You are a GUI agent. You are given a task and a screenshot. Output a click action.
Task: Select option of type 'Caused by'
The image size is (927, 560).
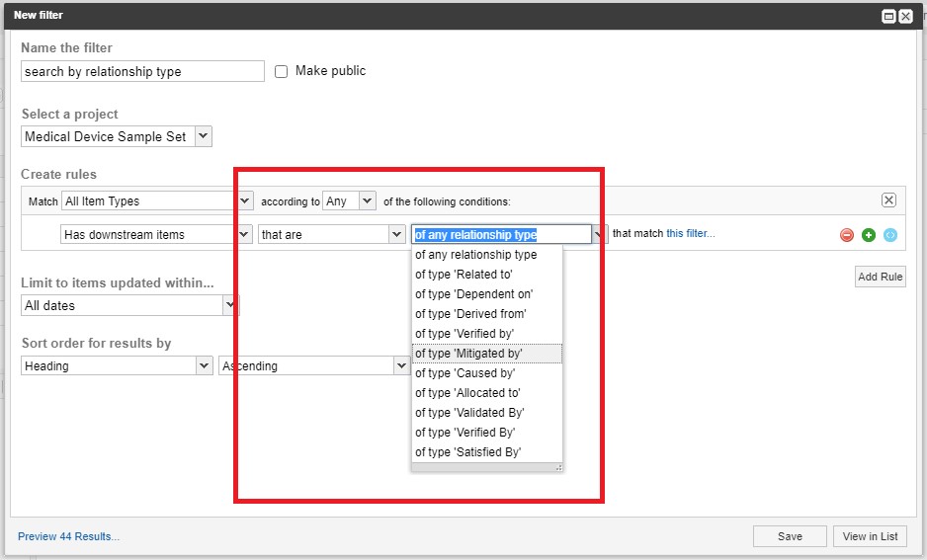[487, 373]
